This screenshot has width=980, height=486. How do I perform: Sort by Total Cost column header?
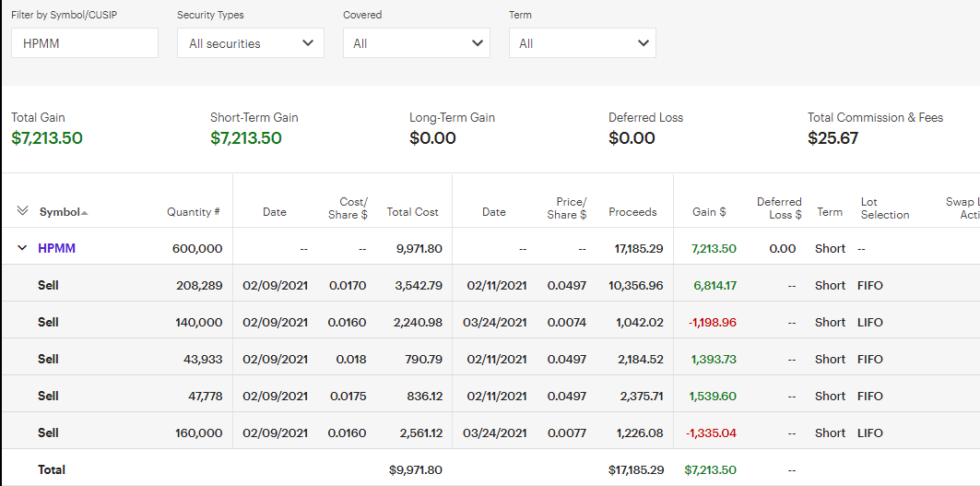(x=412, y=212)
